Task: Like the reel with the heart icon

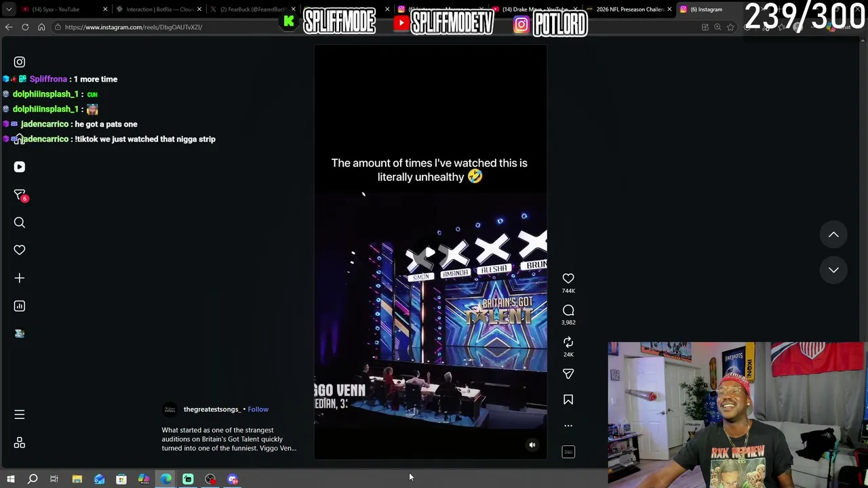Action: click(x=568, y=279)
